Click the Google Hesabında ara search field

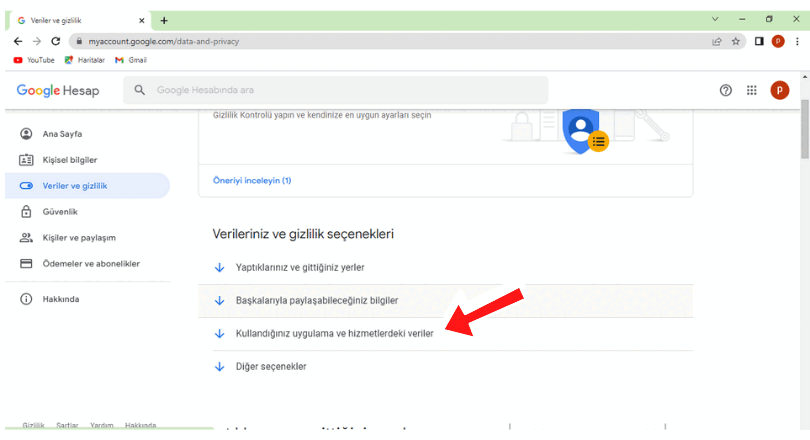click(x=336, y=90)
